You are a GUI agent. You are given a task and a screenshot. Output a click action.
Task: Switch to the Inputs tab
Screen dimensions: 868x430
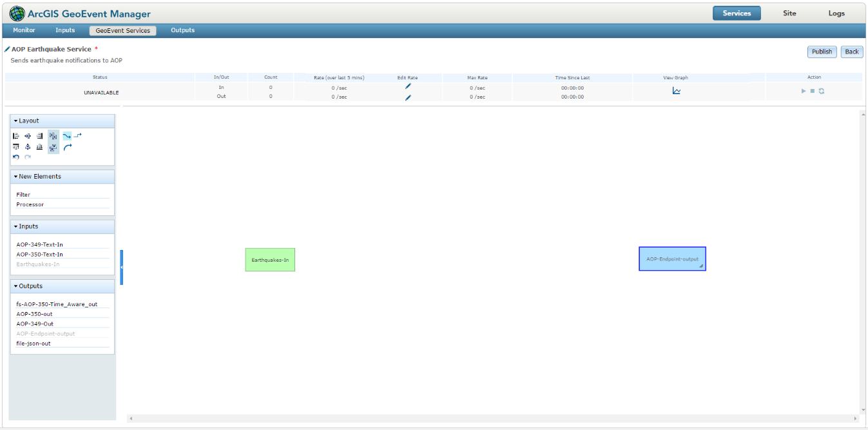(65, 30)
